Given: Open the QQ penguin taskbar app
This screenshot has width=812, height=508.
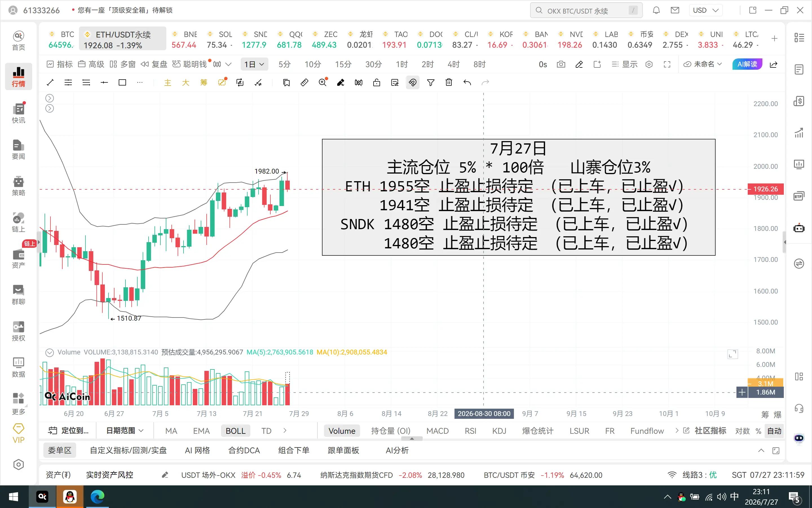Looking at the screenshot, I should [70, 497].
